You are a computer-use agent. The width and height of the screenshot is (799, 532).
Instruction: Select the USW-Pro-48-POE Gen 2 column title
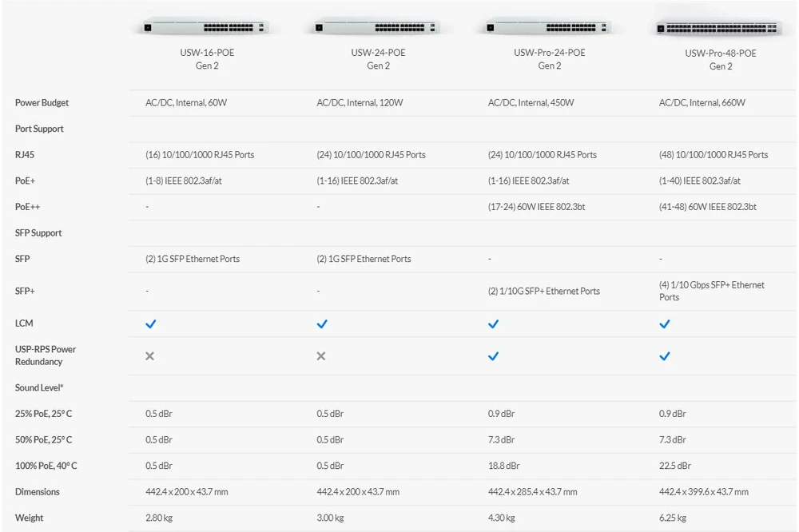pos(721,60)
